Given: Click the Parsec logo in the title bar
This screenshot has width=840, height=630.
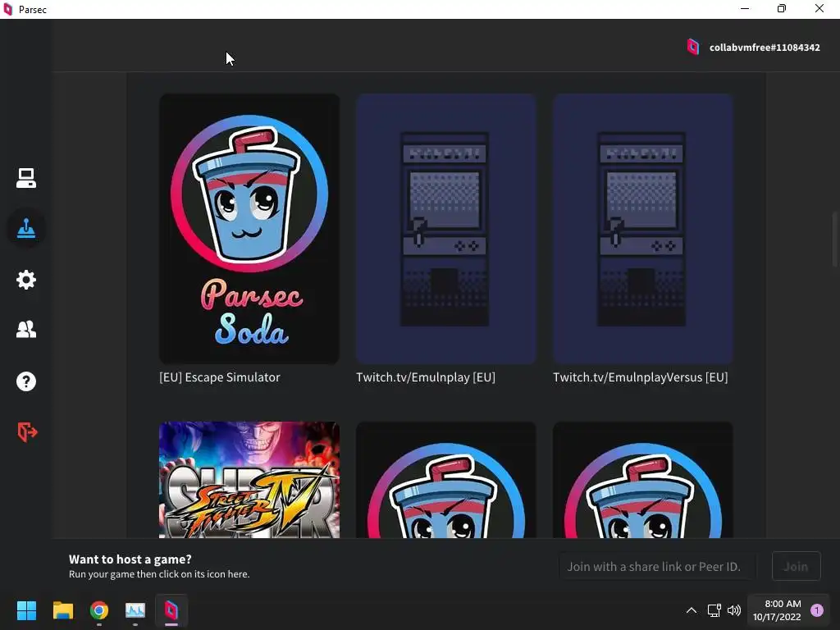Looking at the screenshot, I should (8, 9).
